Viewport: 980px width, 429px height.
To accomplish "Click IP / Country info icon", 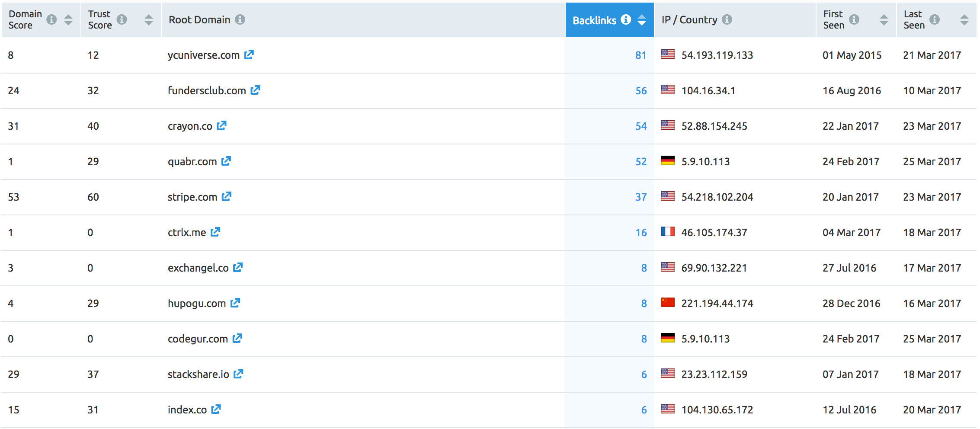I will pyautogui.click(x=727, y=19).
